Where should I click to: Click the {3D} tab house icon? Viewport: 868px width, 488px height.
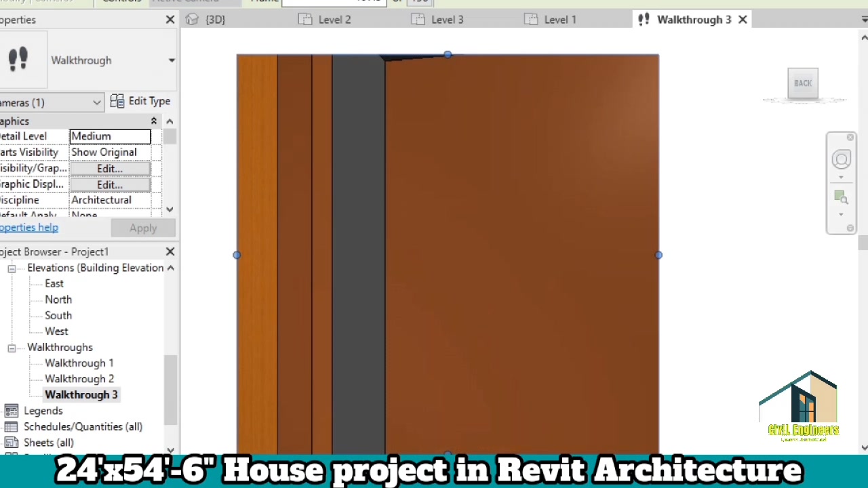click(193, 20)
